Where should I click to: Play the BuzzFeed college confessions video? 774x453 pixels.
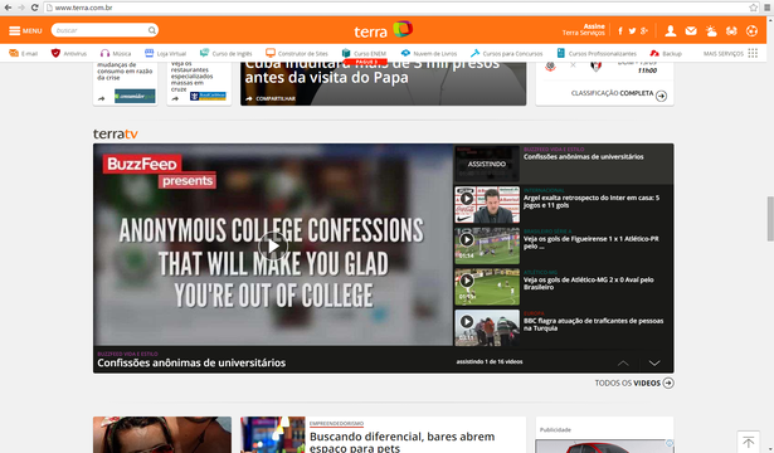(272, 245)
